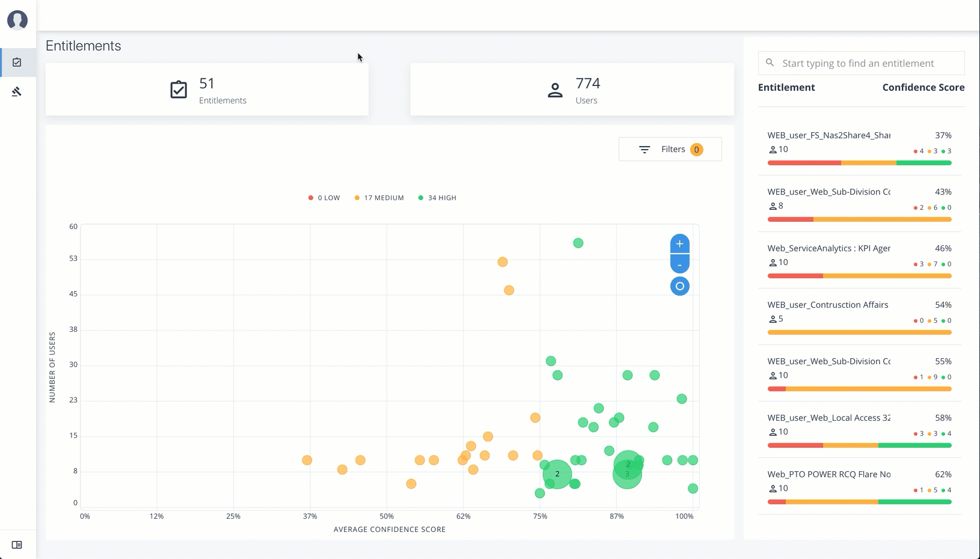Image resolution: width=980 pixels, height=559 pixels.
Task: Click the WEB_user_Contruction Affairs confidence bar
Action: coord(859,332)
